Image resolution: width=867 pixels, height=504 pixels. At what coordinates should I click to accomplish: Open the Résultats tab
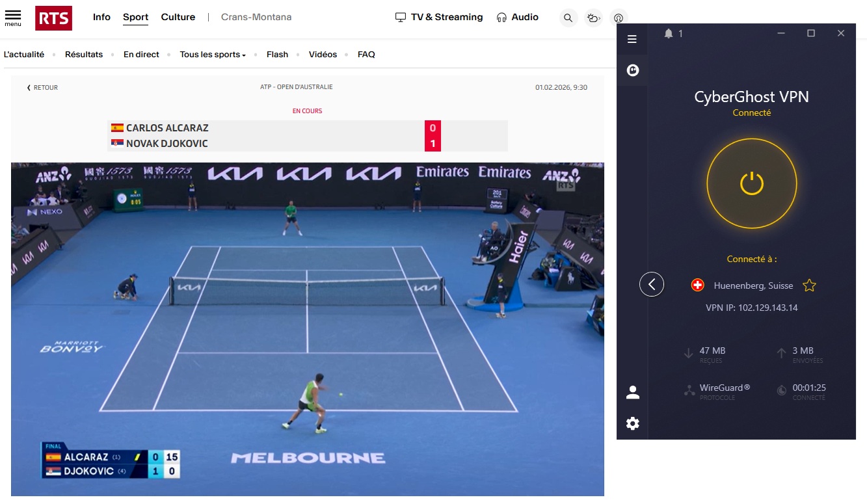(84, 55)
